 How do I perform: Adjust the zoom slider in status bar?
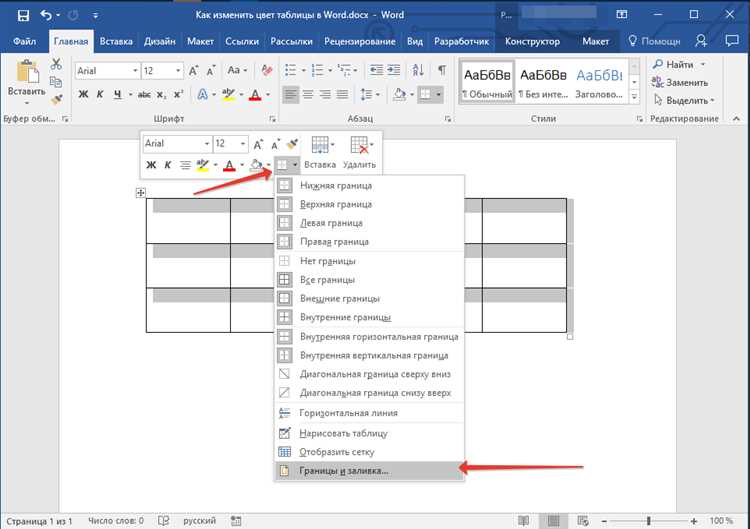[x=649, y=521]
